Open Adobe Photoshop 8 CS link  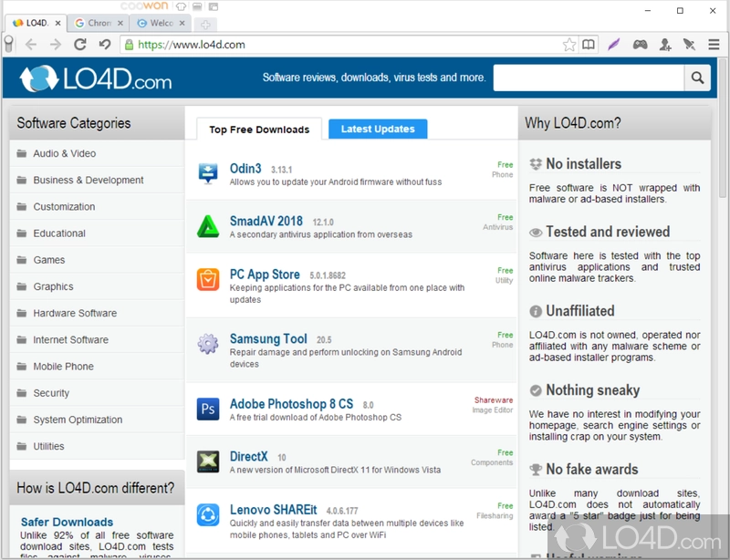(291, 404)
